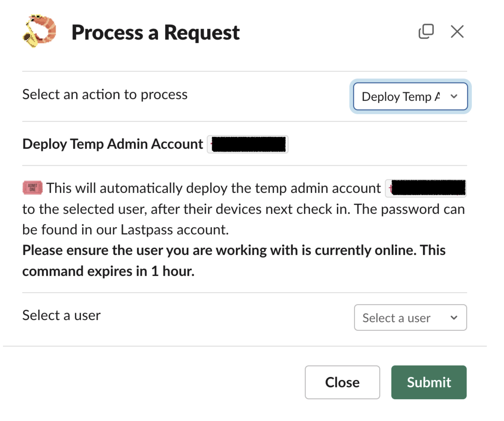
Task: Click the Deploy Temp Admin Account heading
Action: (113, 144)
